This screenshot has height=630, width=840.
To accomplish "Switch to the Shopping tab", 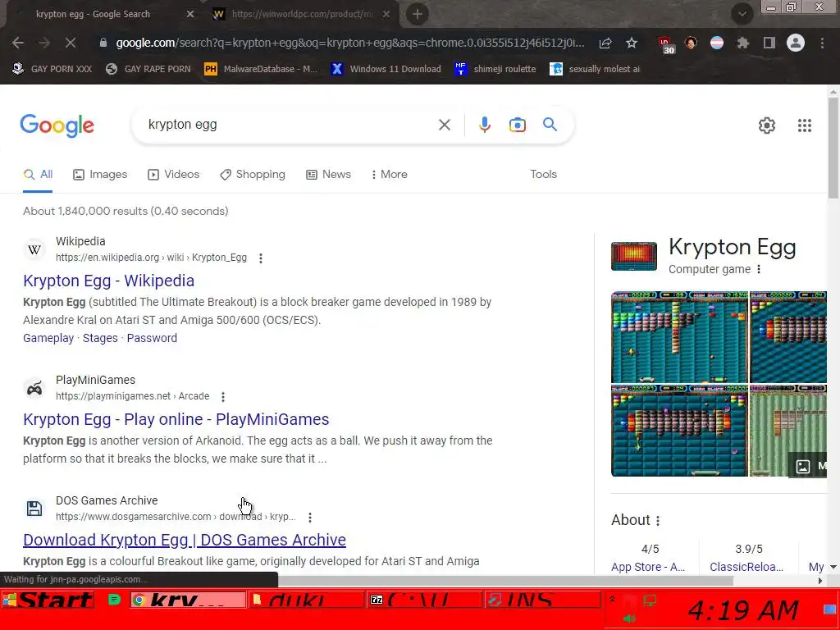I will [253, 175].
